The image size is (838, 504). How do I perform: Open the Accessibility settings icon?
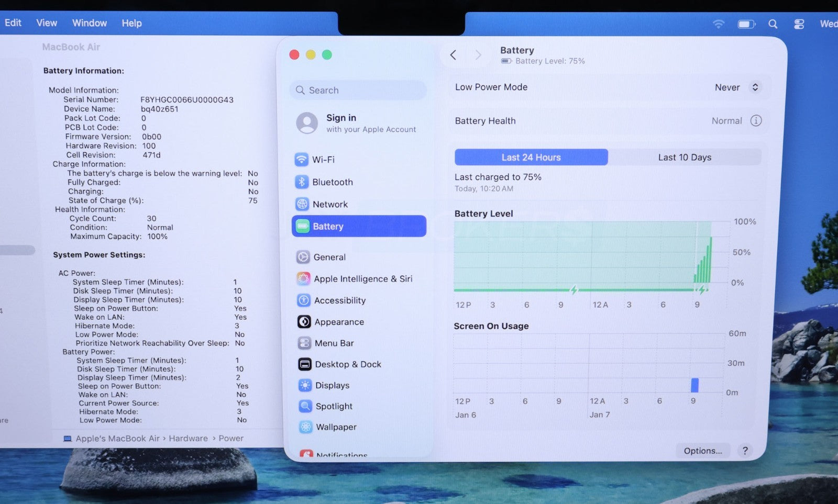(x=303, y=300)
